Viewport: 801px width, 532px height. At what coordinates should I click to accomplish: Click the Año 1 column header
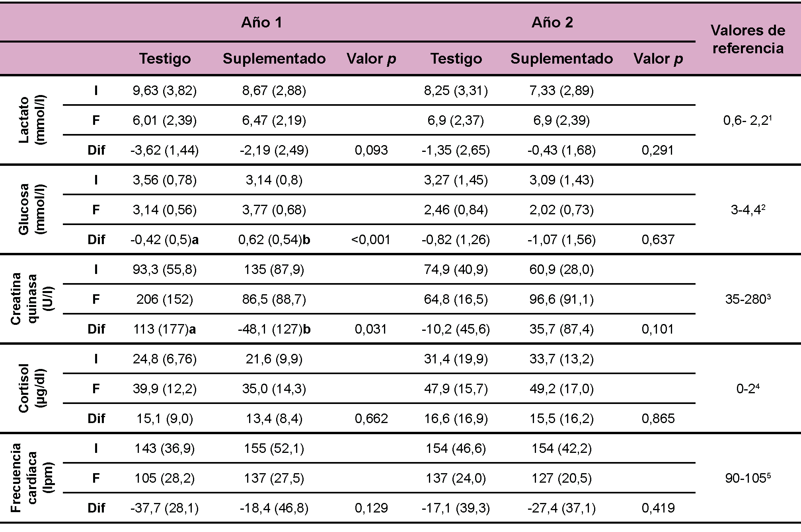coord(261,23)
